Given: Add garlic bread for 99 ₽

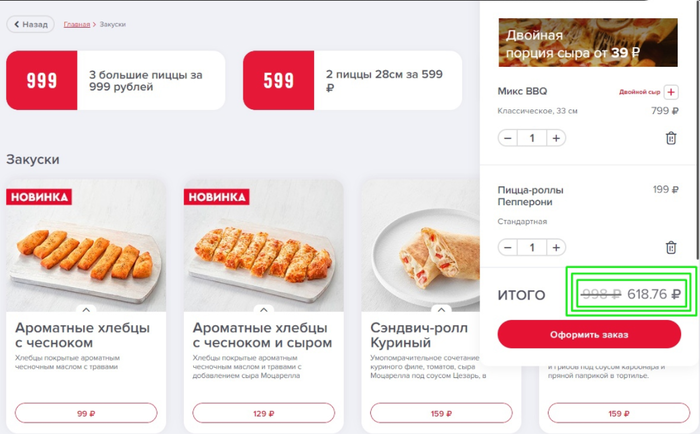Looking at the screenshot, I should 86,413.
